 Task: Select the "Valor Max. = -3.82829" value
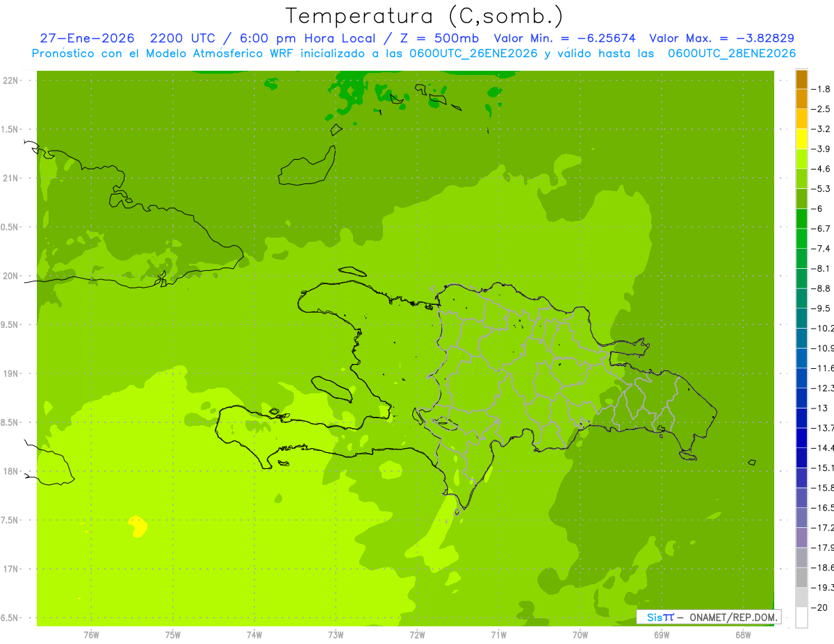[x=721, y=38]
